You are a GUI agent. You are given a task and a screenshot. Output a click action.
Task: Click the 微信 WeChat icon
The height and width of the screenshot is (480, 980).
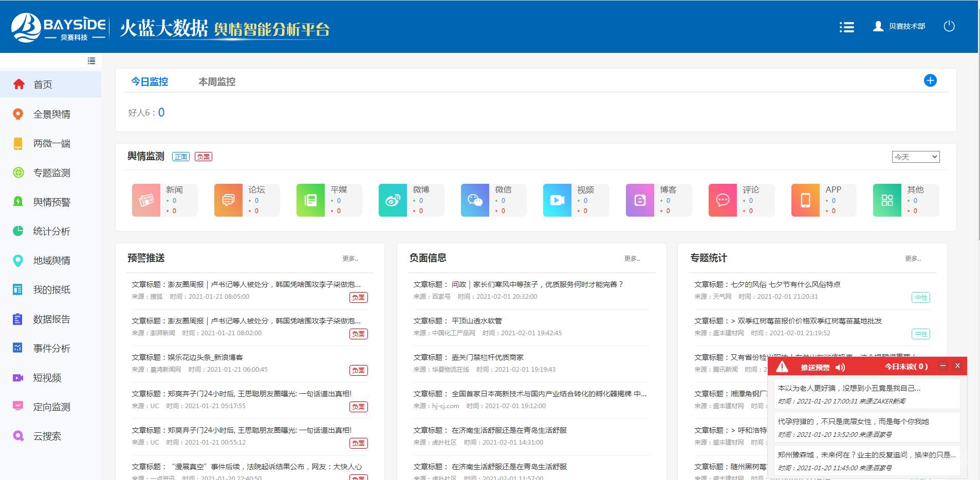click(x=475, y=200)
